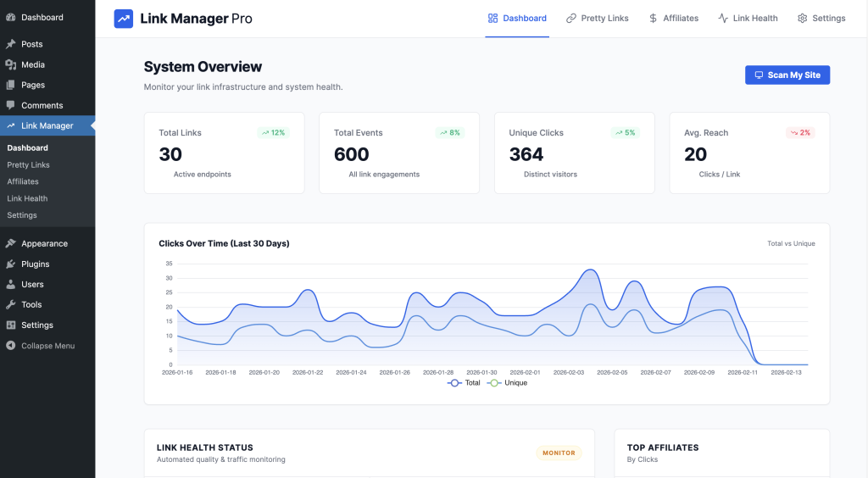Open the Link Manager sidebar menu
Image resolution: width=868 pixels, height=478 pixels.
47,125
